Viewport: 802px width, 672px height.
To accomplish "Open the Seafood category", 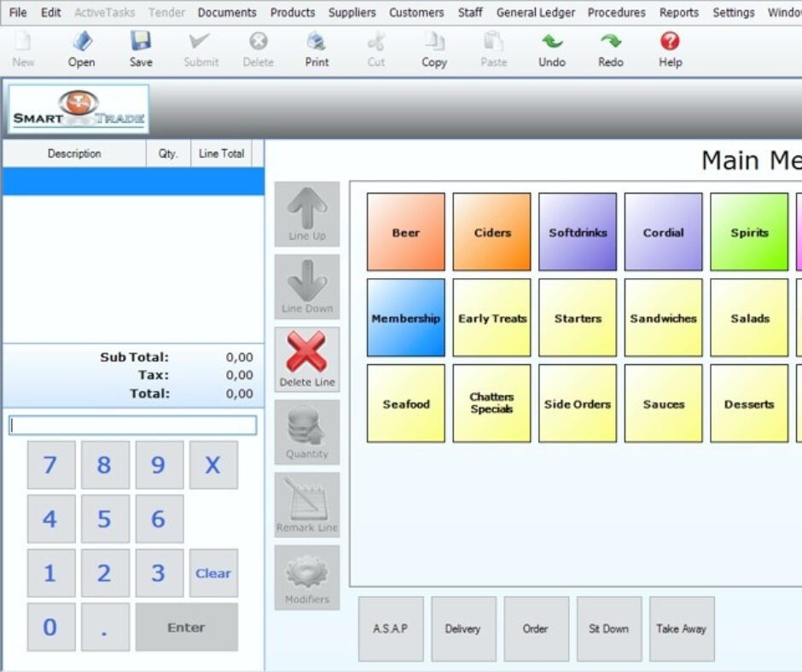I will pyautogui.click(x=405, y=403).
